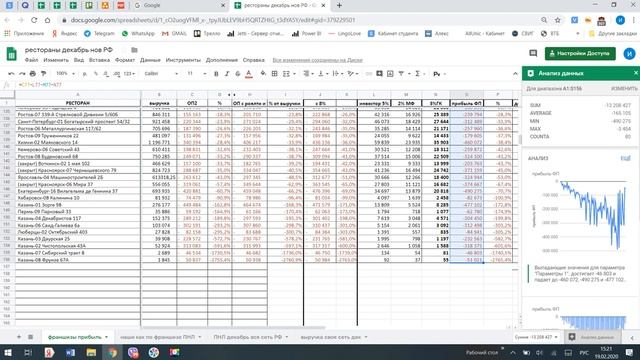Open user account avatar in Sheets
Screen dimensions: 640x360
click(x=629, y=53)
